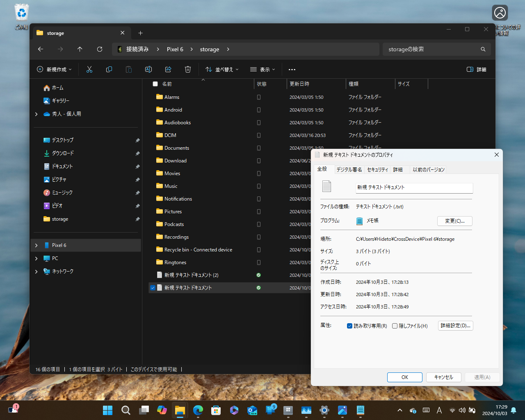Open the details pane with the 詳細 icon
This screenshot has height=420, width=525.
coord(476,69)
